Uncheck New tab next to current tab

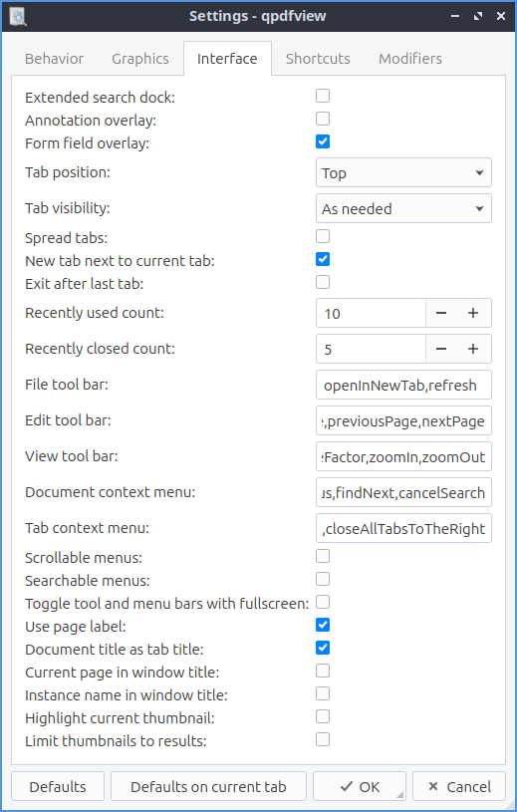click(323, 259)
